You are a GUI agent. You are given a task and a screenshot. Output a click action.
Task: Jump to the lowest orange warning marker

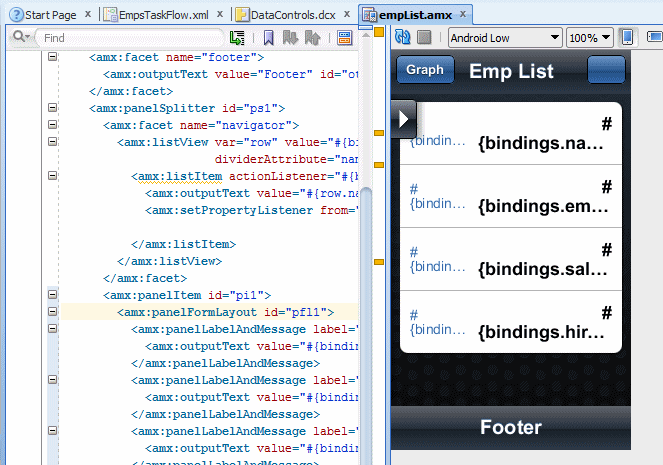379,262
